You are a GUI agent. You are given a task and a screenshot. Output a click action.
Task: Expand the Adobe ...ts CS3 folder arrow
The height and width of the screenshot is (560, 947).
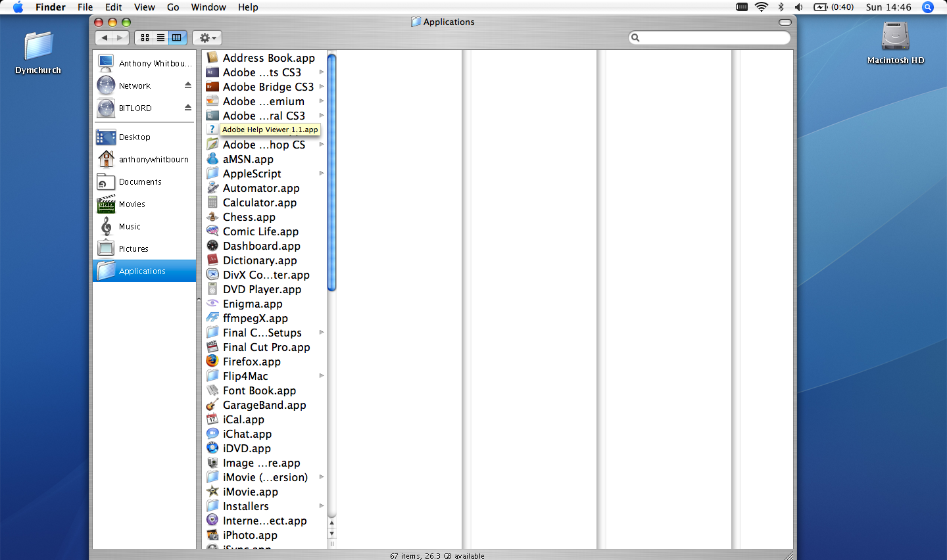point(322,72)
